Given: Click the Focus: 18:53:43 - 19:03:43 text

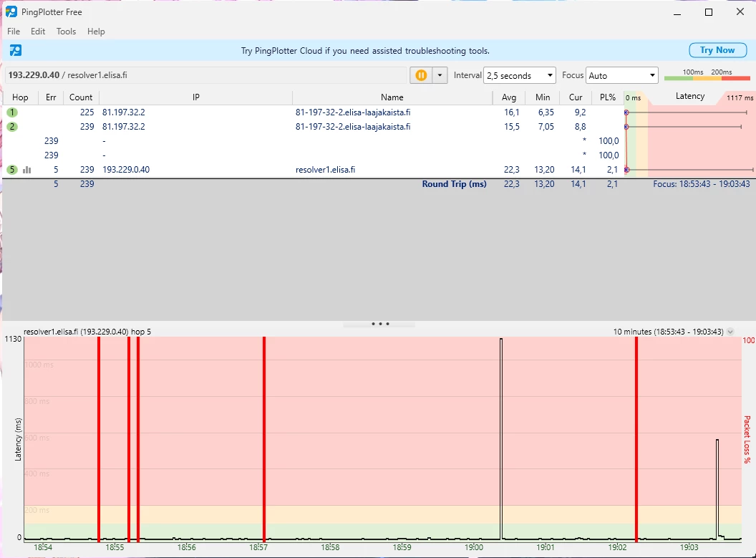Looking at the screenshot, I should (702, 184).
